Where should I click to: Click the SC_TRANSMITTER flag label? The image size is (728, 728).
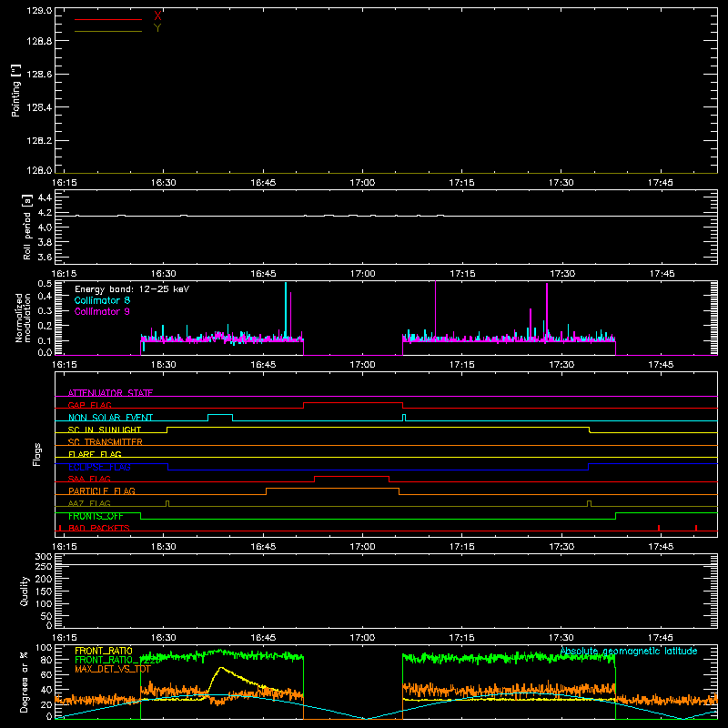[x=106, y=442]
